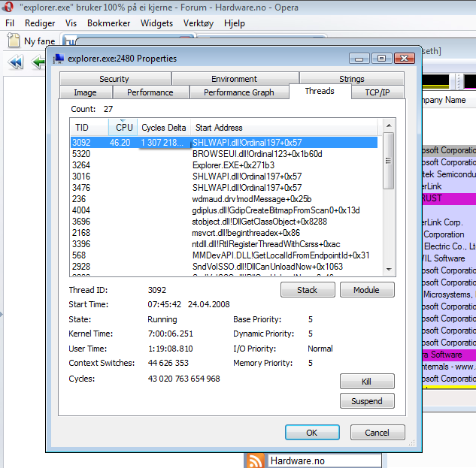476x468 pixels.
Task: Maximize the explorer.exe Properties dialog
Action: (x=381, y=59)
